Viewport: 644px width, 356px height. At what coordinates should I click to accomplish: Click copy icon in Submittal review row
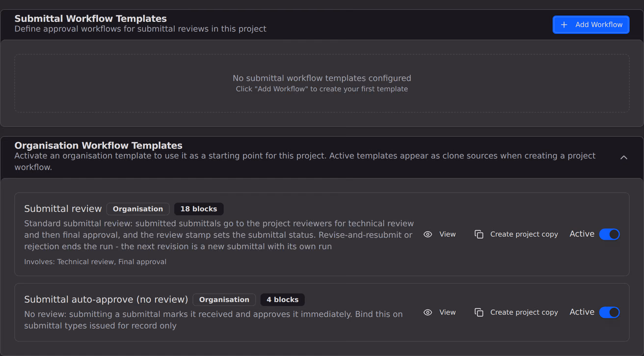click(x=479, y=234)
